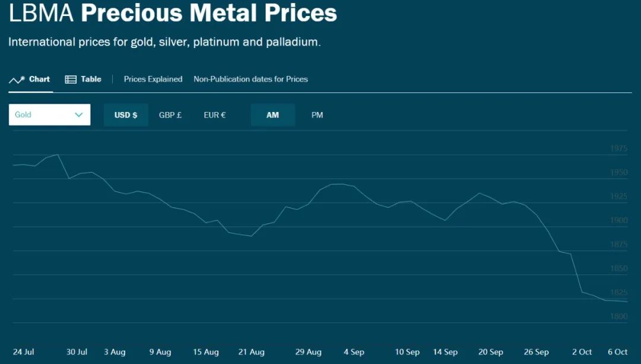Viewport: 641px width, 364px height.
Task: Open Non-Publication dates for Prices link
Action: pyautogui.click(x=250, y=79)
